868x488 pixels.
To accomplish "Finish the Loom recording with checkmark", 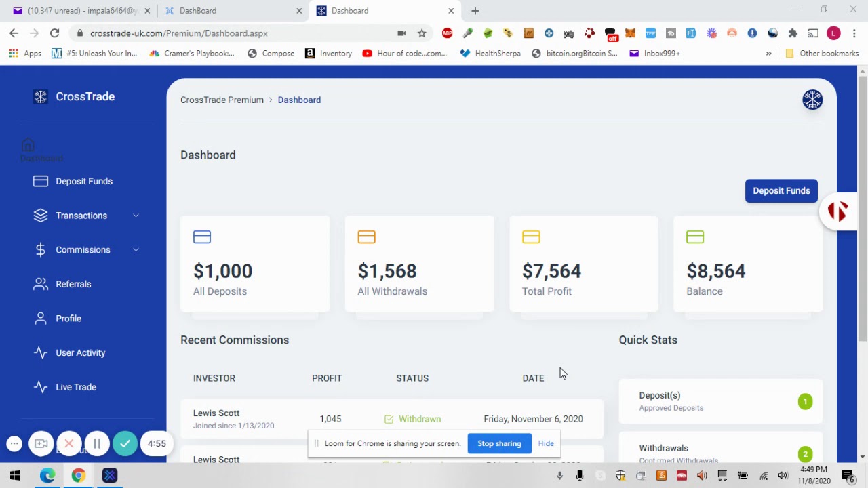I will 125,444.
